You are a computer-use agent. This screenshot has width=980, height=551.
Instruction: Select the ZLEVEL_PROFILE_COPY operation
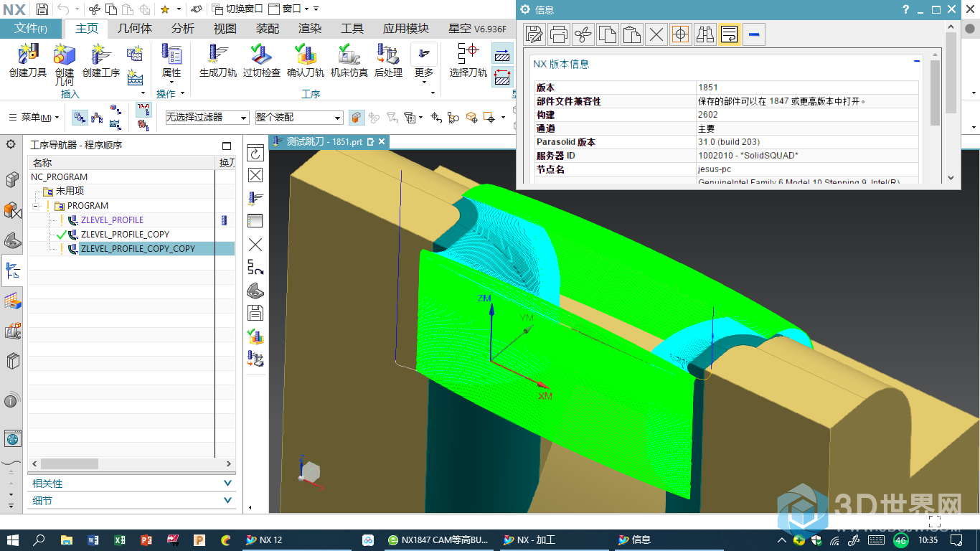tap(125, 235)
